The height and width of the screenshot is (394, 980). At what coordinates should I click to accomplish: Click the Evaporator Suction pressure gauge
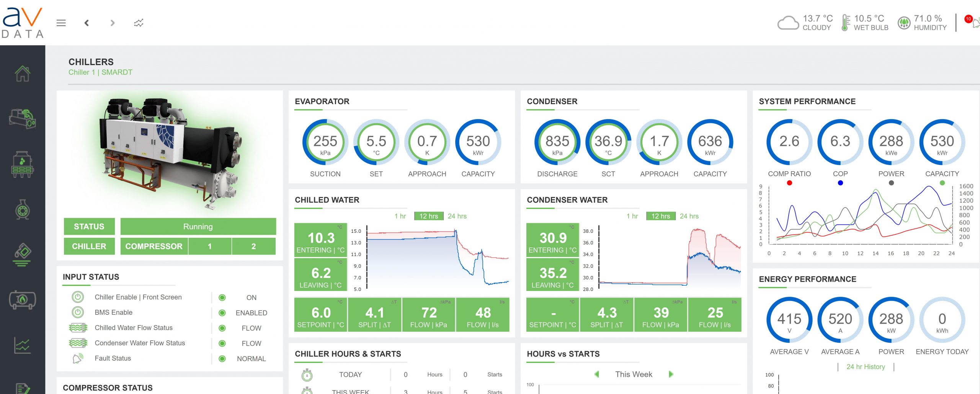pos(325,142)
